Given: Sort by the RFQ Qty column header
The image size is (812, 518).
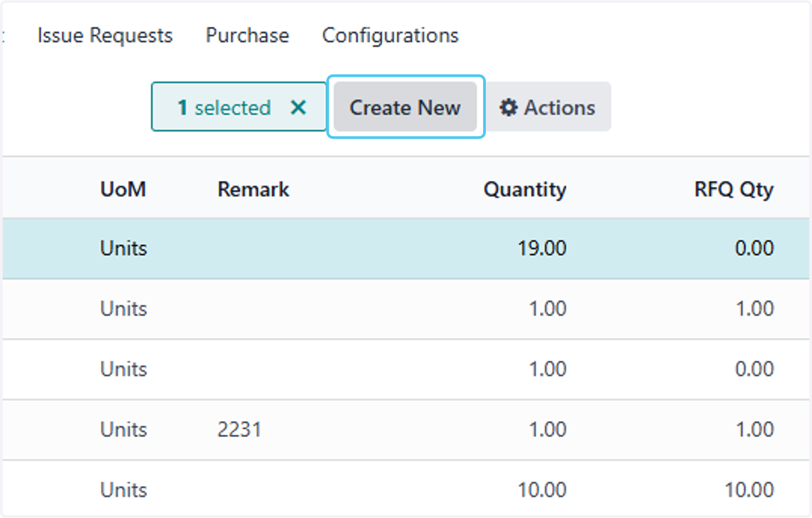Looking at the screenshot, I should coord(734,190).
